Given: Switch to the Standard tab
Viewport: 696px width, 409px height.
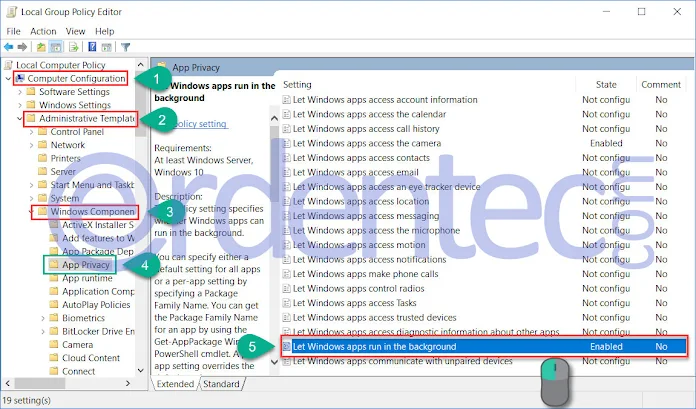Looking at the screenshot, I should [221, 384].
